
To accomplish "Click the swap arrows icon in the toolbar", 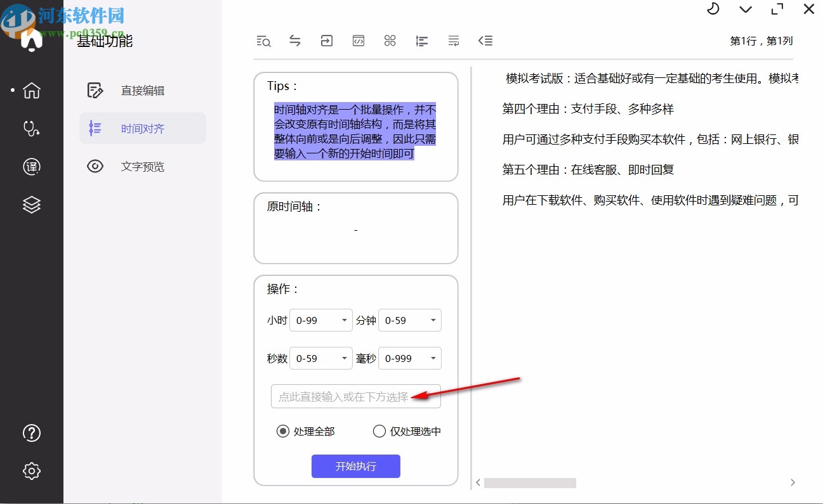I will click(x=295, y=41).
